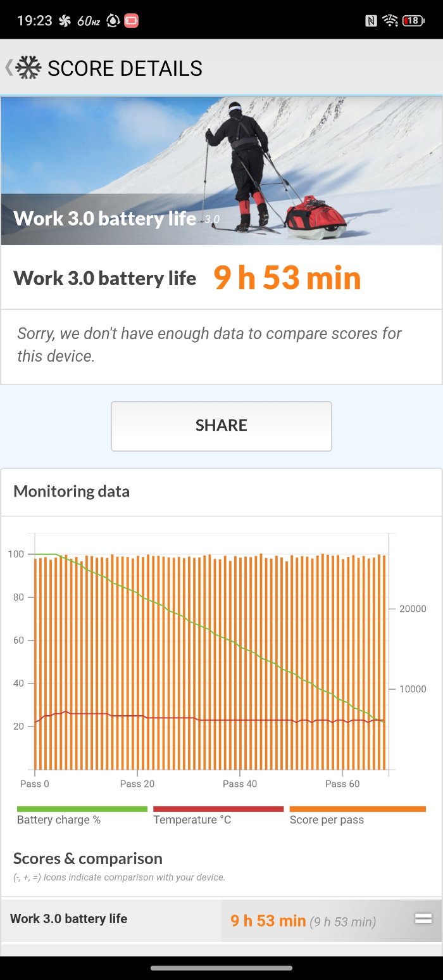443x980 pixels.
Task: Tap the back chevron in header
Action: (x=8, y=68)
